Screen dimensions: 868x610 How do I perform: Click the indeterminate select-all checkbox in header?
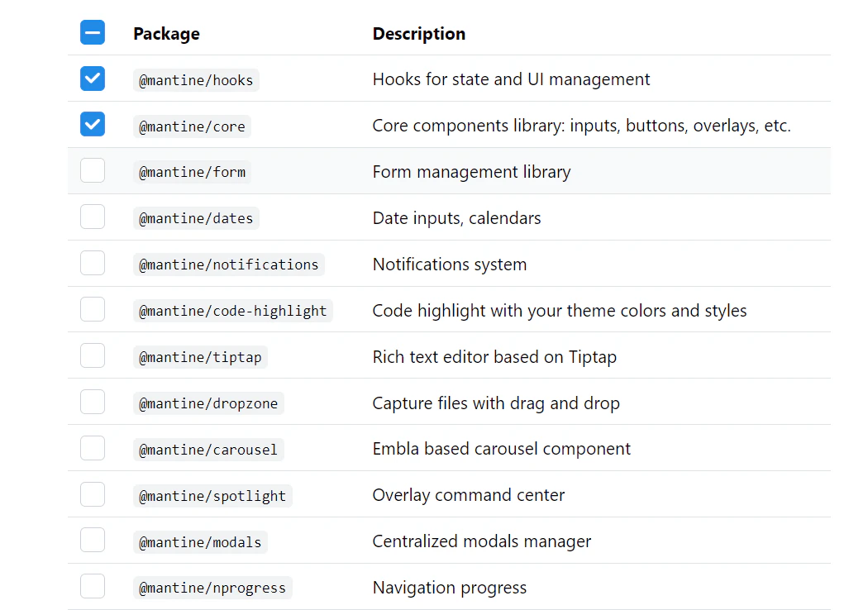pos(93,32)
